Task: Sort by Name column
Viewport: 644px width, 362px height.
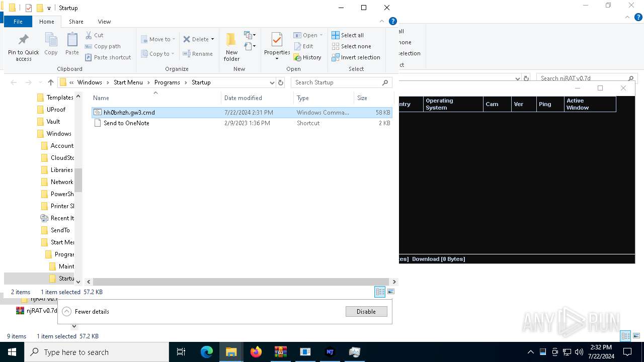Action: 156,98
